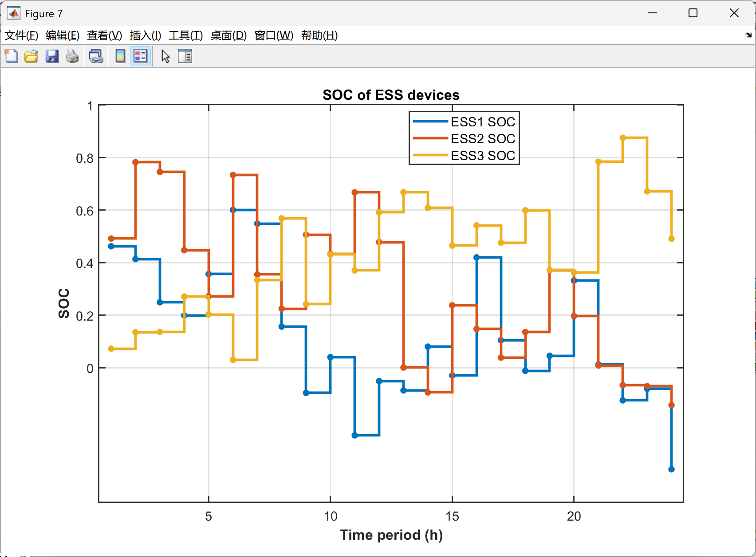Click the Link Plot toolbar icon
Viewport: 756px width, 557px height.
coord(96,56)
